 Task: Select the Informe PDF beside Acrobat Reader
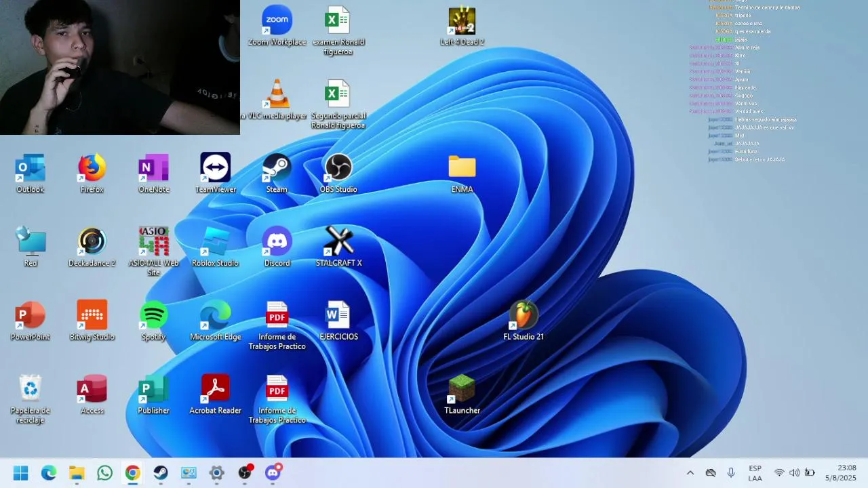click(x=277, y=399)
